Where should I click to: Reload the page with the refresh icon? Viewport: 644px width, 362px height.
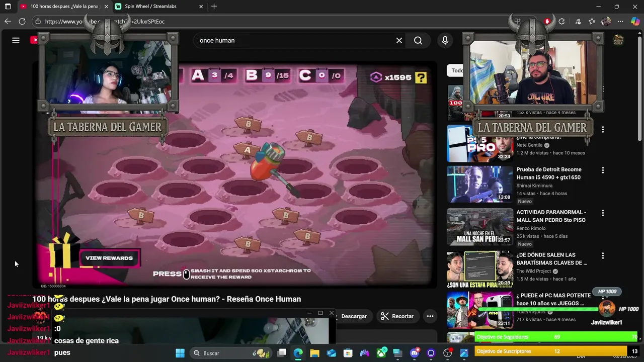tap(22, 21)
